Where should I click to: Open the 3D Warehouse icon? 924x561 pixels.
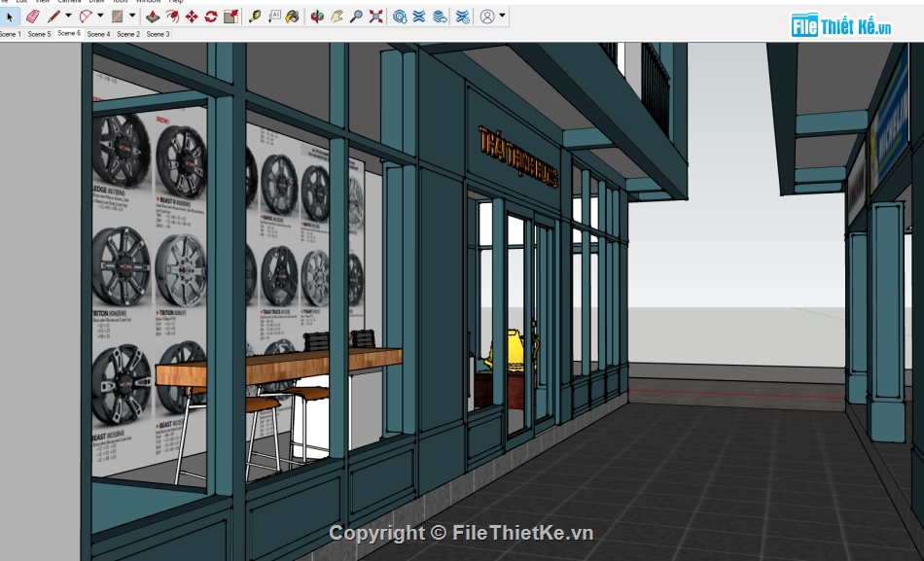[400, 17]
